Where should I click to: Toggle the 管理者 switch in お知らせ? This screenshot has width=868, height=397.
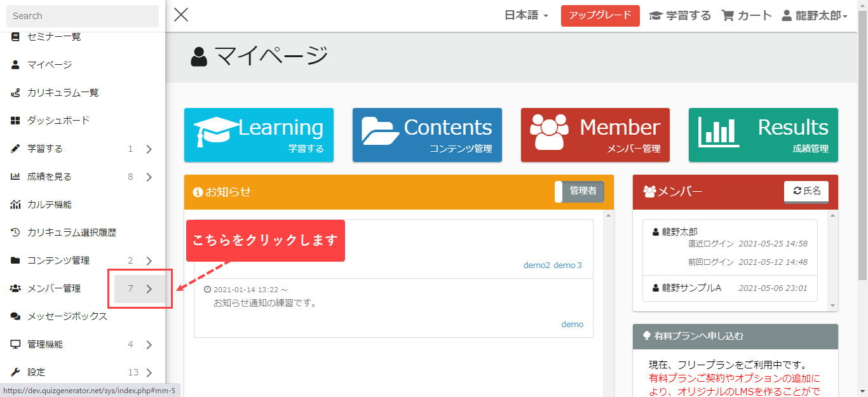(x=579, y=191)
